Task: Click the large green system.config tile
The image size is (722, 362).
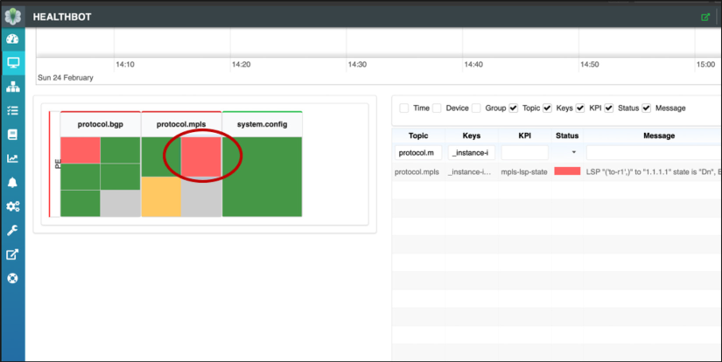Action: pos(262,176)
